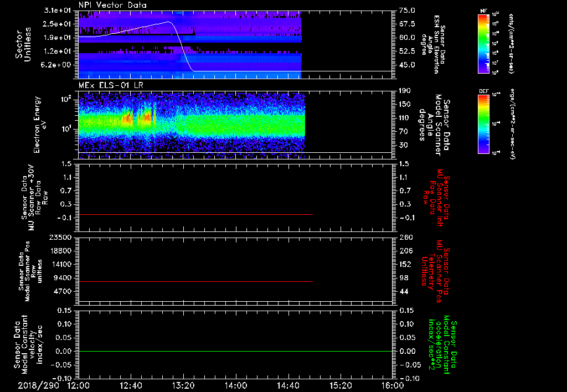The width and height of the screenshot is (567, 392).
Task: Click the 75.0 sun elevation tick
Action: 407,11
